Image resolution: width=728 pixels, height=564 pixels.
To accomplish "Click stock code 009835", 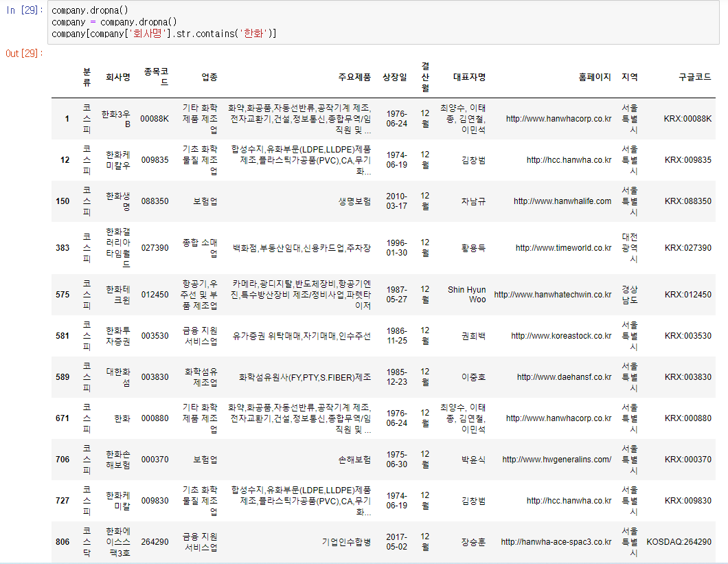I will click(155, 160).
